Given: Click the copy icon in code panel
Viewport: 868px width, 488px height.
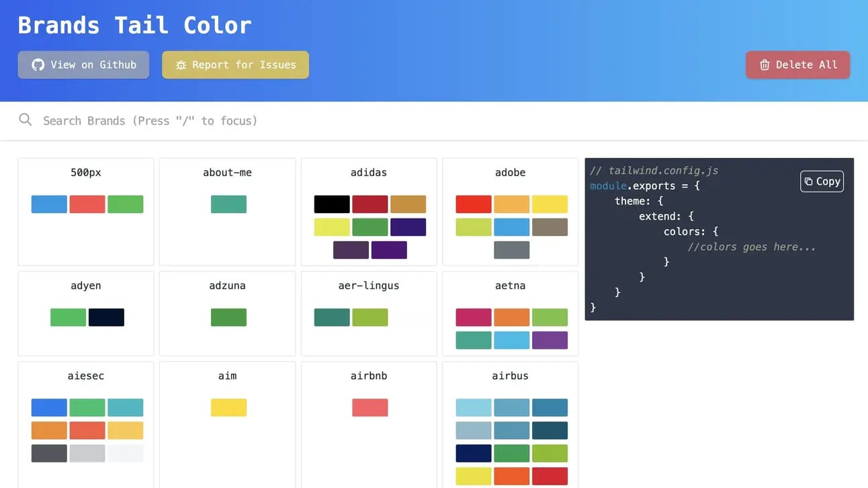Looking at the screenshot, I should point(809,181).
